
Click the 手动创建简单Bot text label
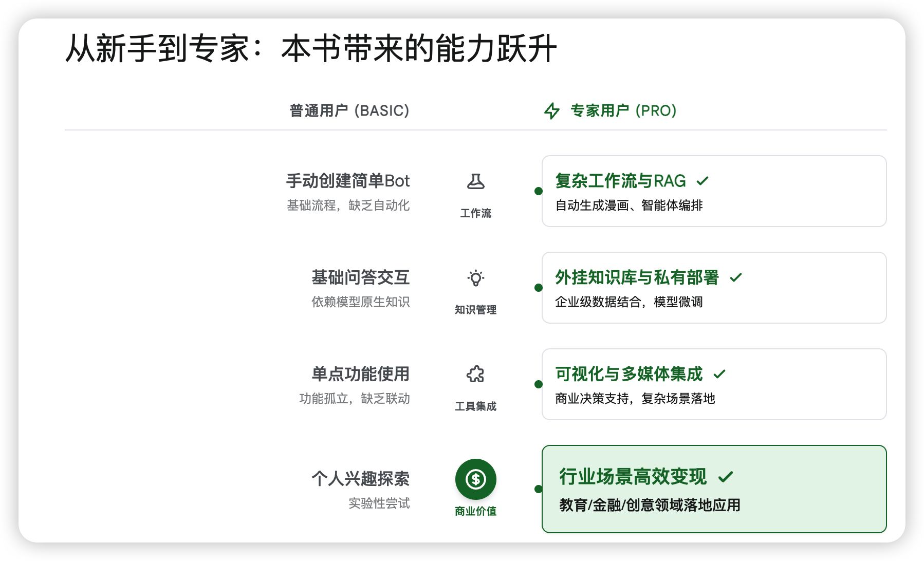[348, 181]
